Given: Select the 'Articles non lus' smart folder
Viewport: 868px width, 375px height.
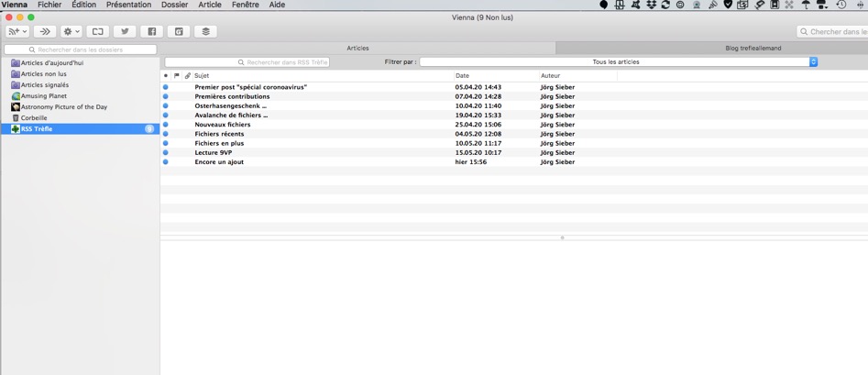Looking at the screenshot, I should (43, 74).
